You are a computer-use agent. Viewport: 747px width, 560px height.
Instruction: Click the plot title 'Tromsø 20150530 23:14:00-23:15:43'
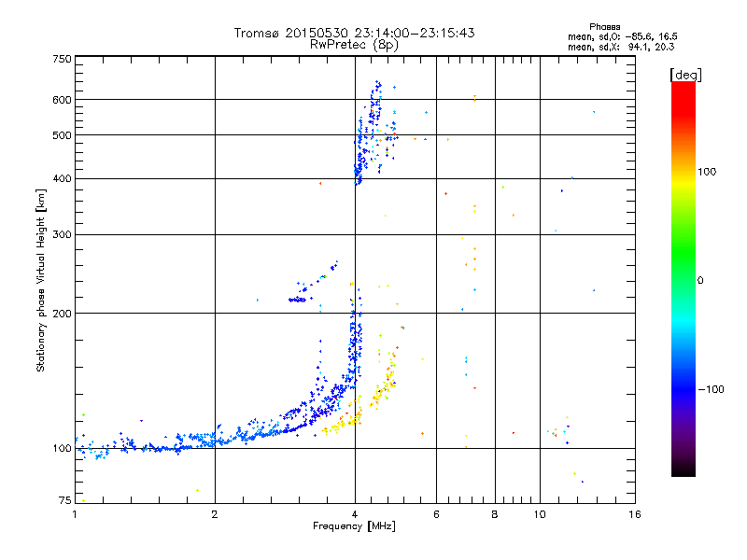pyautogui.click(x=354, y=33)
